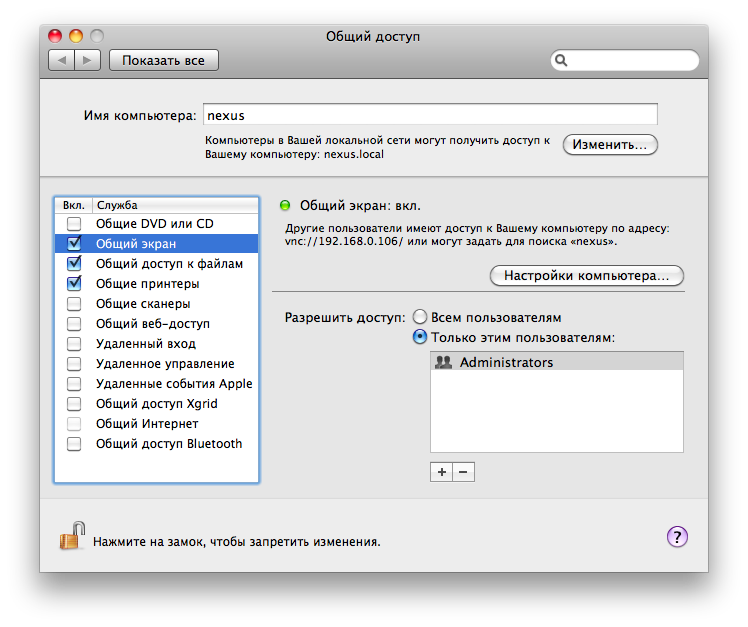
Task: Open help with the purple question mark
Action: [677, 536]
